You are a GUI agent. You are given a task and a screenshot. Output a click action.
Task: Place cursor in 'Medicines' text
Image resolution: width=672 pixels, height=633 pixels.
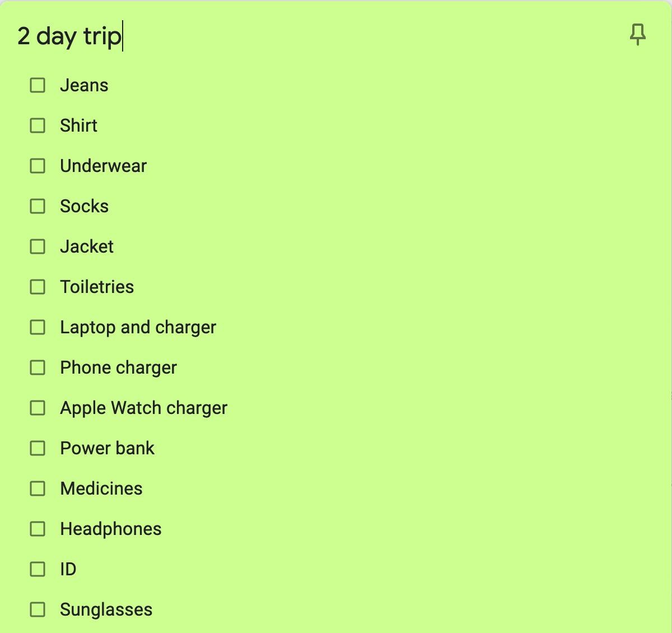[101, 488]
